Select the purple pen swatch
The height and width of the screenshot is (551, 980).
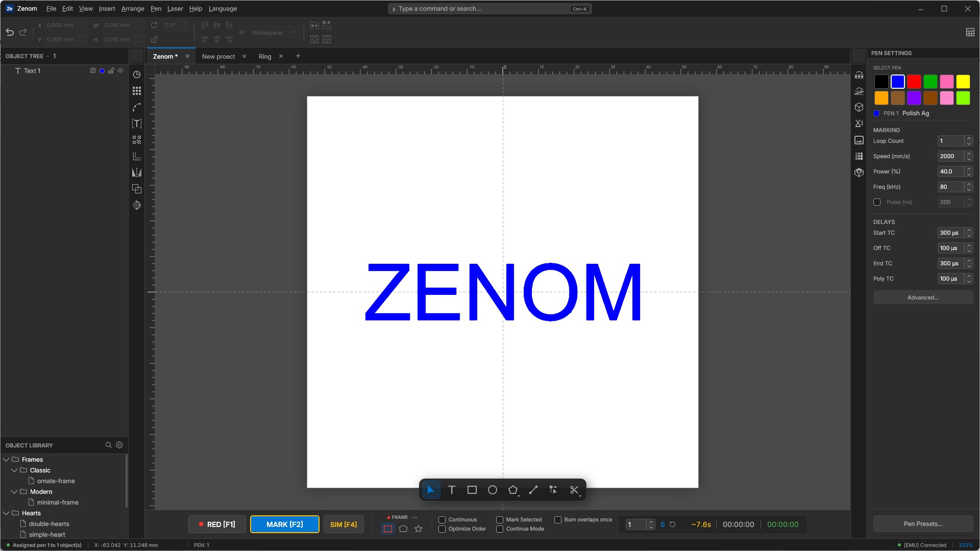pos(914,98)
